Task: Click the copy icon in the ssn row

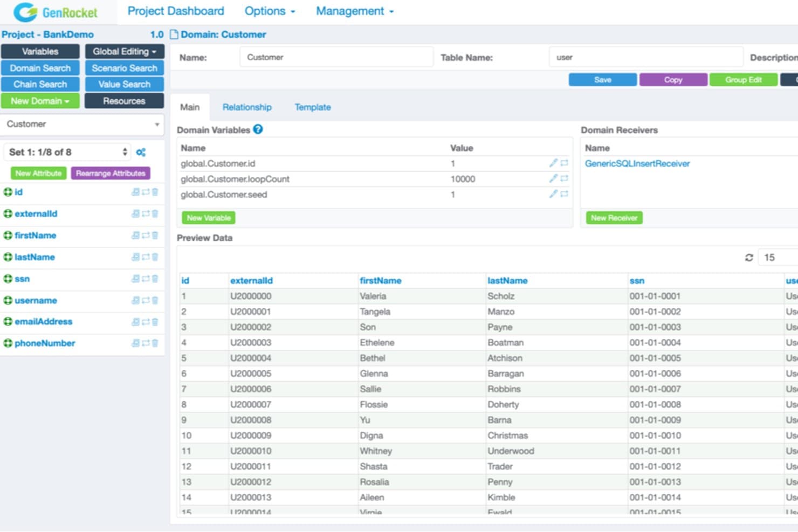Action: [135, 279]
